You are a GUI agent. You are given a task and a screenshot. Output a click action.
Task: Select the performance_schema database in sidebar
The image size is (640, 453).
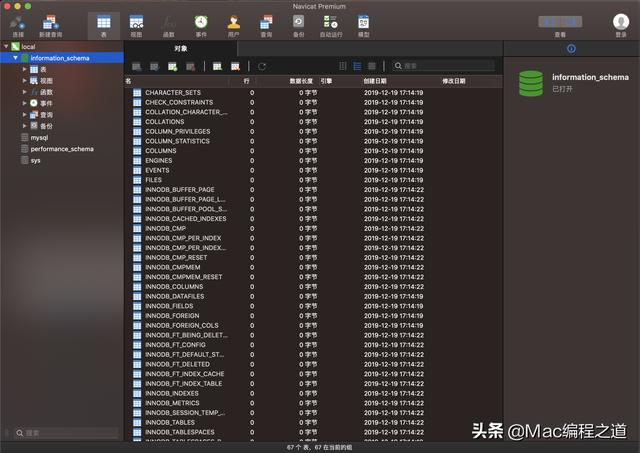click(x=62, y=149)
